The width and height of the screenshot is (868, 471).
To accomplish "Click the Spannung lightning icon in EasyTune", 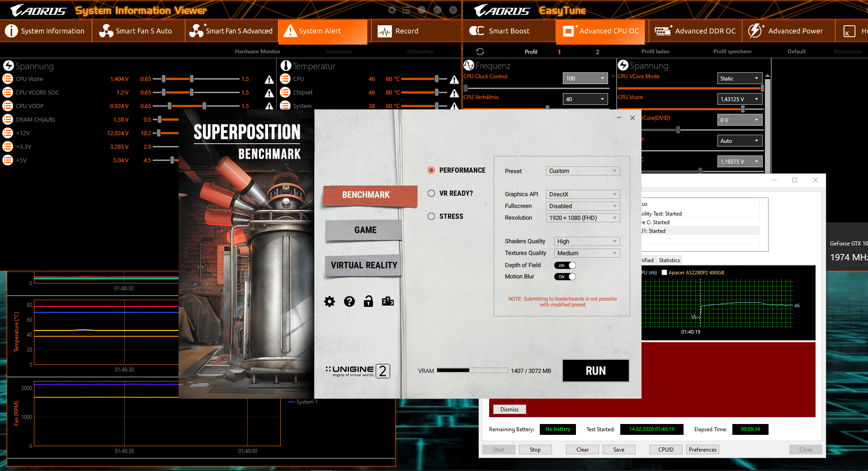I will click(x=623, y=65).
